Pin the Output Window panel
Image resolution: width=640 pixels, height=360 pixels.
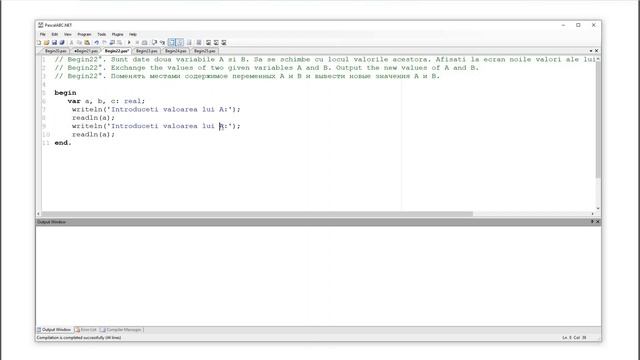point(592,222)
